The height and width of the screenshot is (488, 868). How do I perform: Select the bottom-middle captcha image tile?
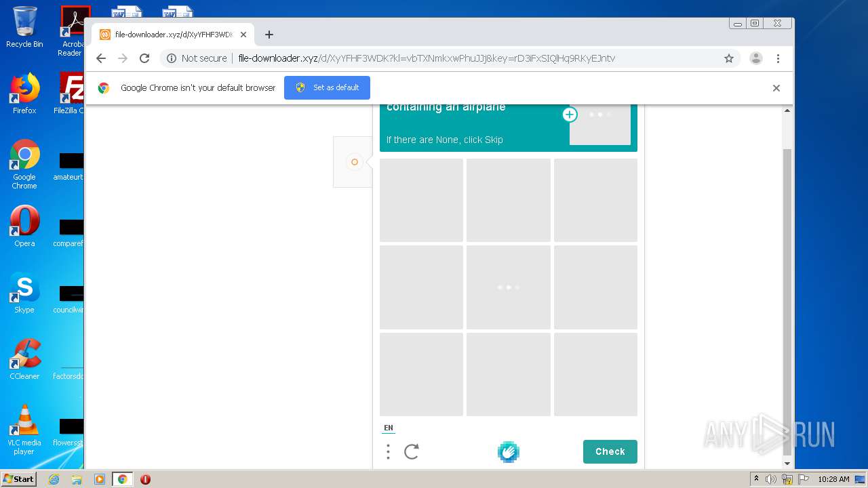[x=509, y=374]
